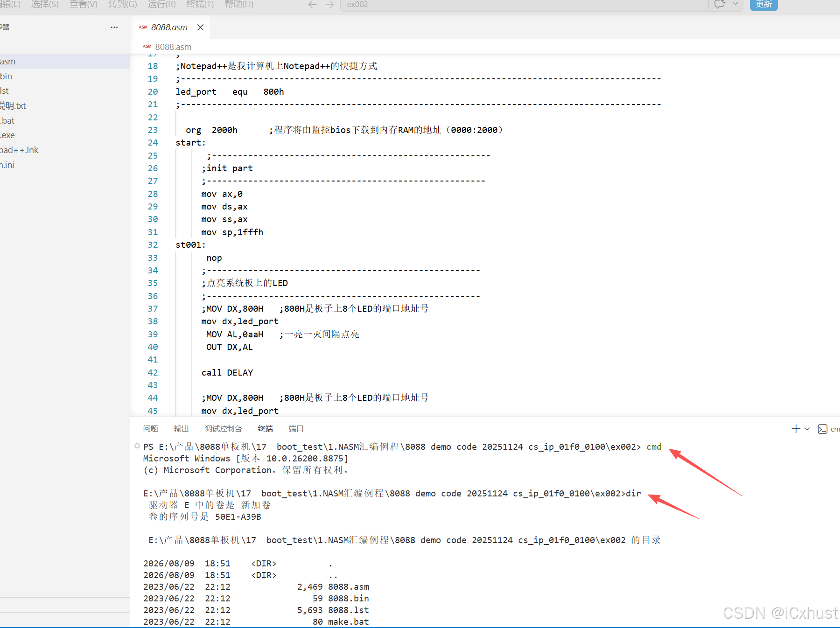Click on the 'call DELAY' line

point(227,373)
